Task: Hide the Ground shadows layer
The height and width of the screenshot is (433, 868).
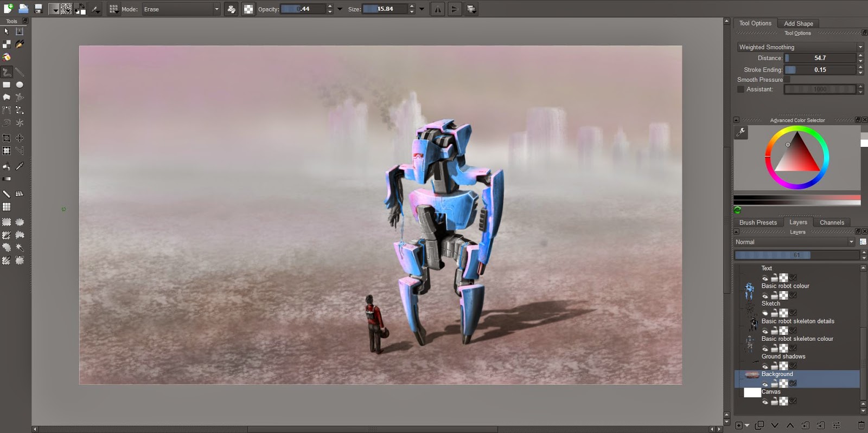Action: [x=765, y=366]
